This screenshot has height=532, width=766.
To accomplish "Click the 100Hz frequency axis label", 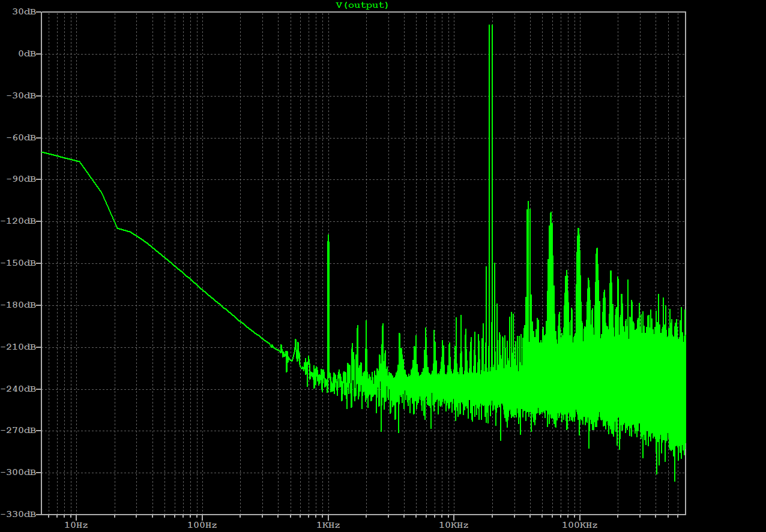I will (202, 525).
